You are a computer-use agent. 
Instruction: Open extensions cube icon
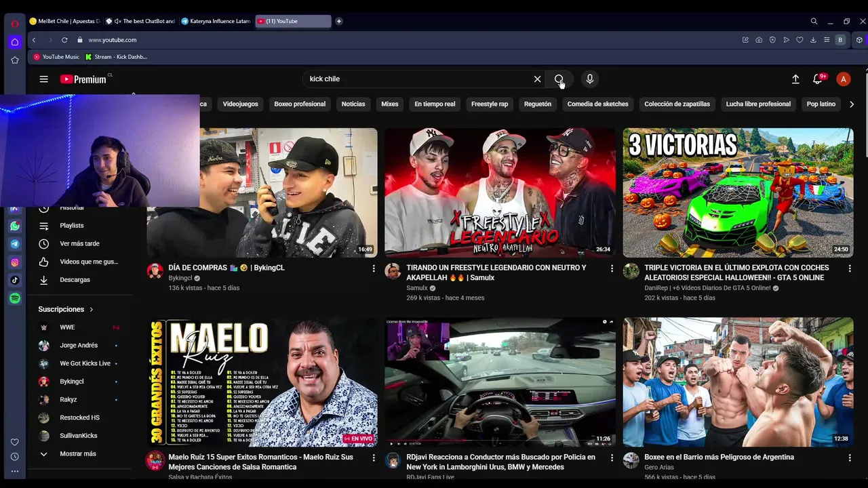tap(859, 40)
